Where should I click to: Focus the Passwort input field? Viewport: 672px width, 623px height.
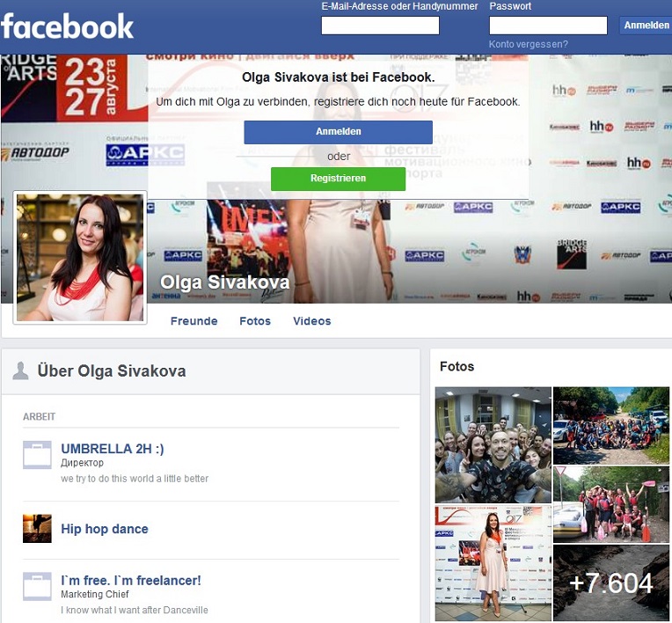[x=548, y=26]
